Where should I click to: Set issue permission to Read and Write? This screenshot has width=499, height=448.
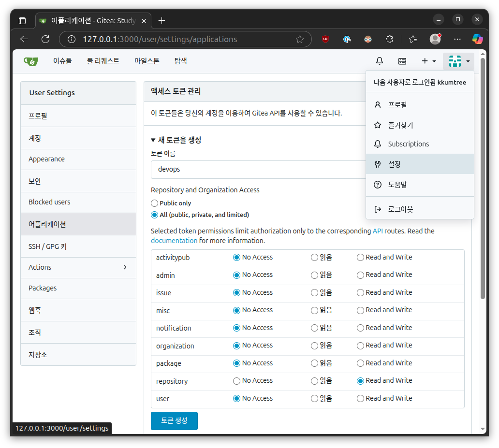pos(360,293)
